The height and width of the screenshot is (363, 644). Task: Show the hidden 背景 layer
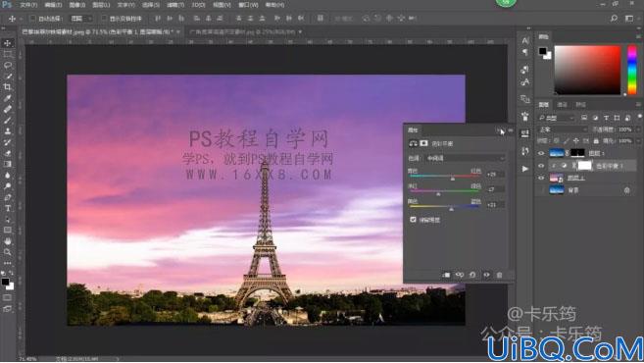click(x=541, y=190)
